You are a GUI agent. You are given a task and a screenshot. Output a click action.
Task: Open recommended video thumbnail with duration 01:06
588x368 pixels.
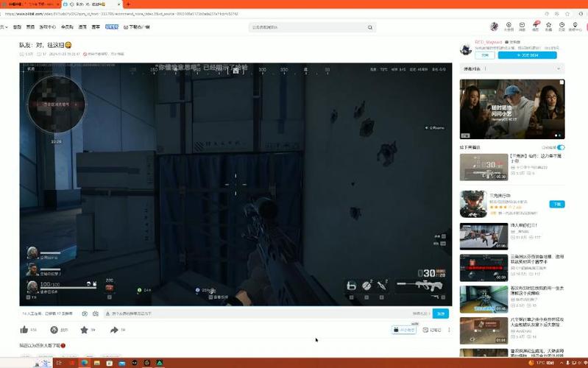[x=483, y=236]
